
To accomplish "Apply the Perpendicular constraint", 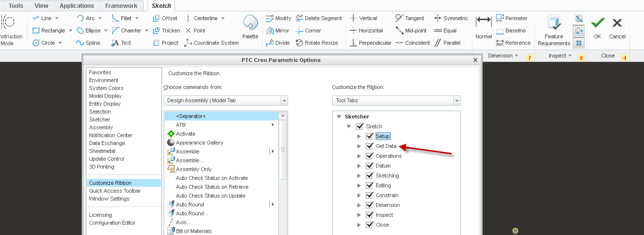I will pyautogui.click(x=370, y=43).
